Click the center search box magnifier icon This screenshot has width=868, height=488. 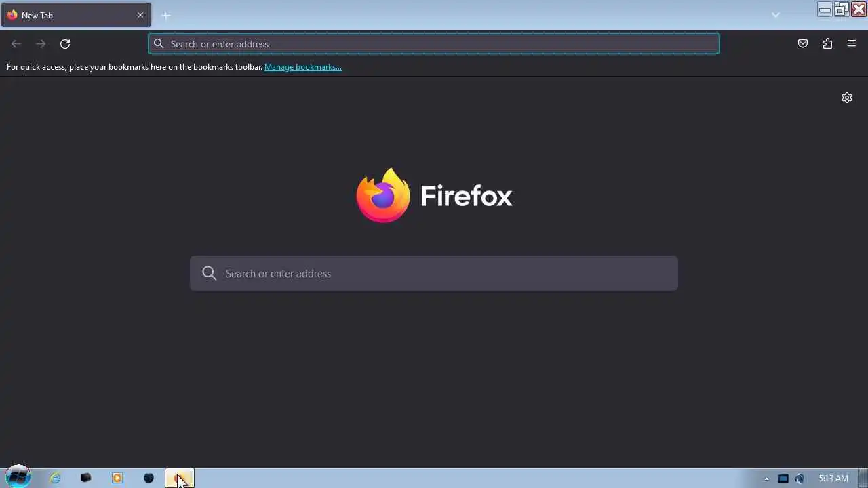210,273
